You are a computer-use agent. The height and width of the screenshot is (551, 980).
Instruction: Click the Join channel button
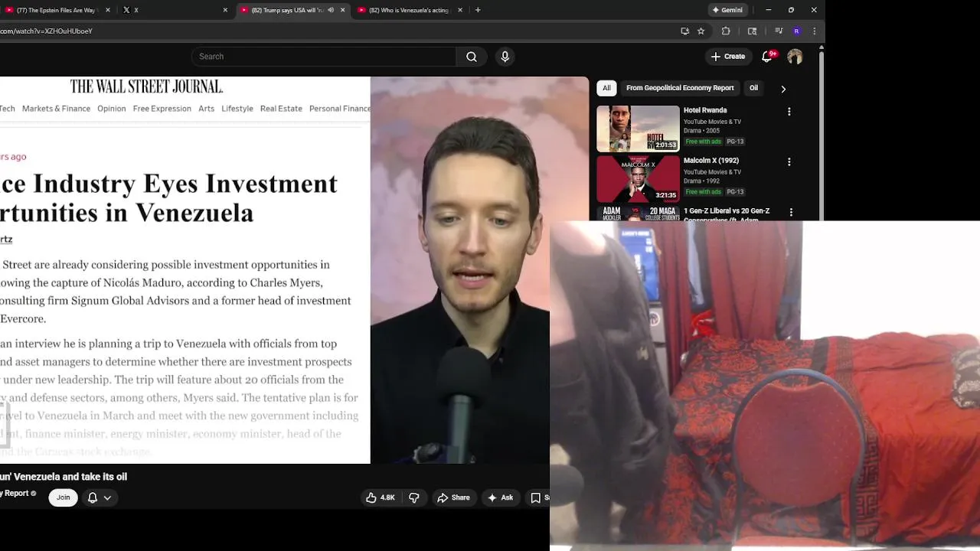pos(63,497)
